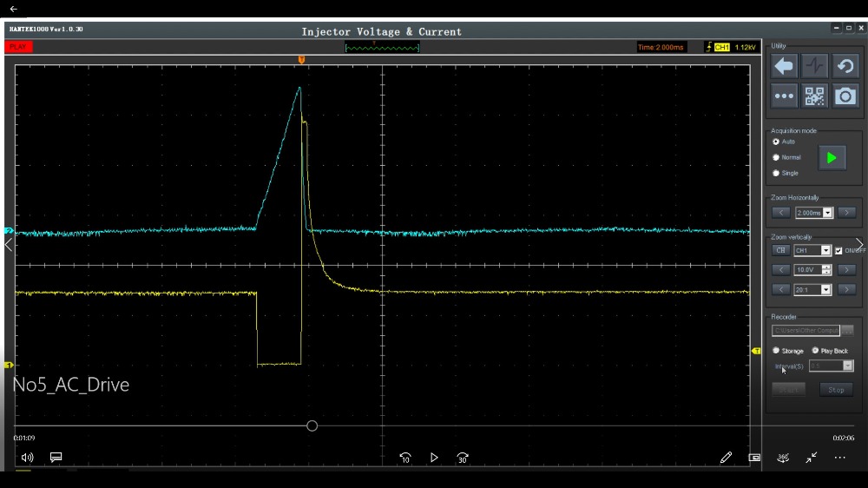
Task: Click the next chevron on right edge
Action: pos(859,244)
